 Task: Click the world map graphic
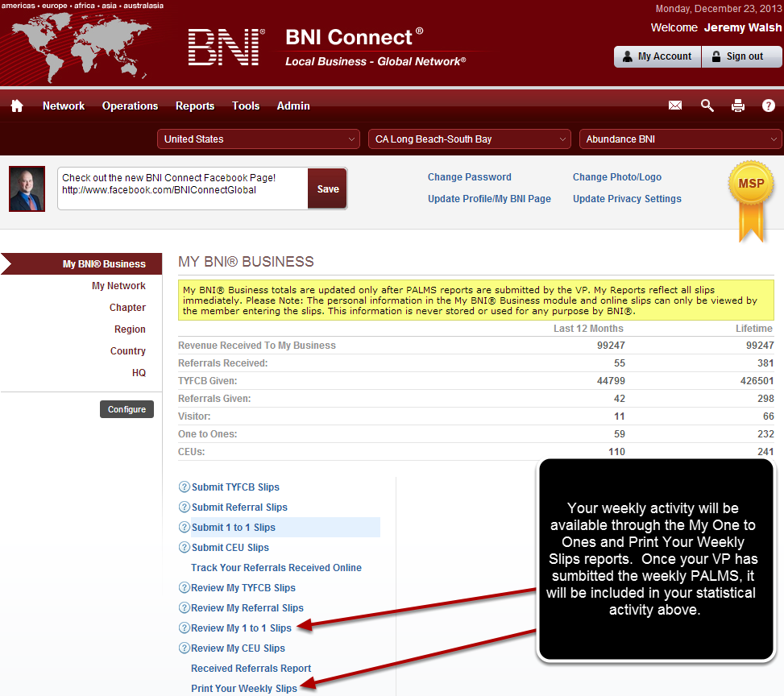(80, 47)
